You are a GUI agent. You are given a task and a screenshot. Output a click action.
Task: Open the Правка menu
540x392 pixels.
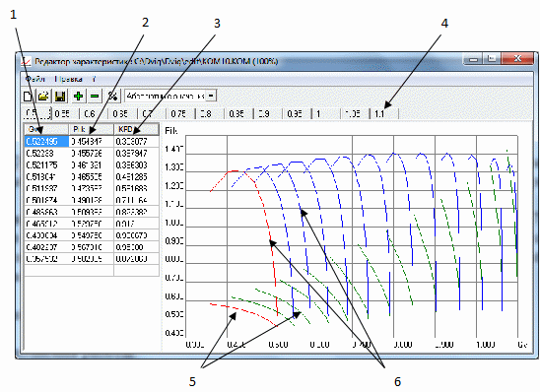tap(68, 79)
